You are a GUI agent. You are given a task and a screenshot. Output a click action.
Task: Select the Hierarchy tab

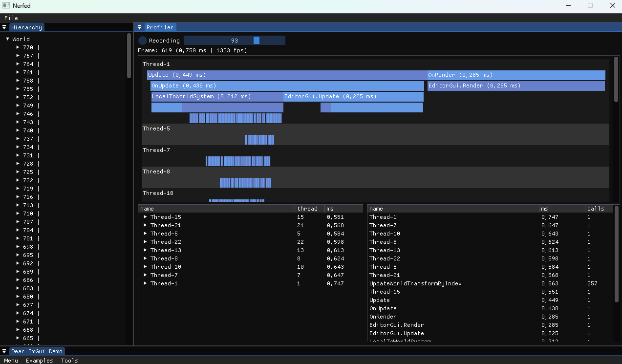pyautogui.click(x=26, y=27)
